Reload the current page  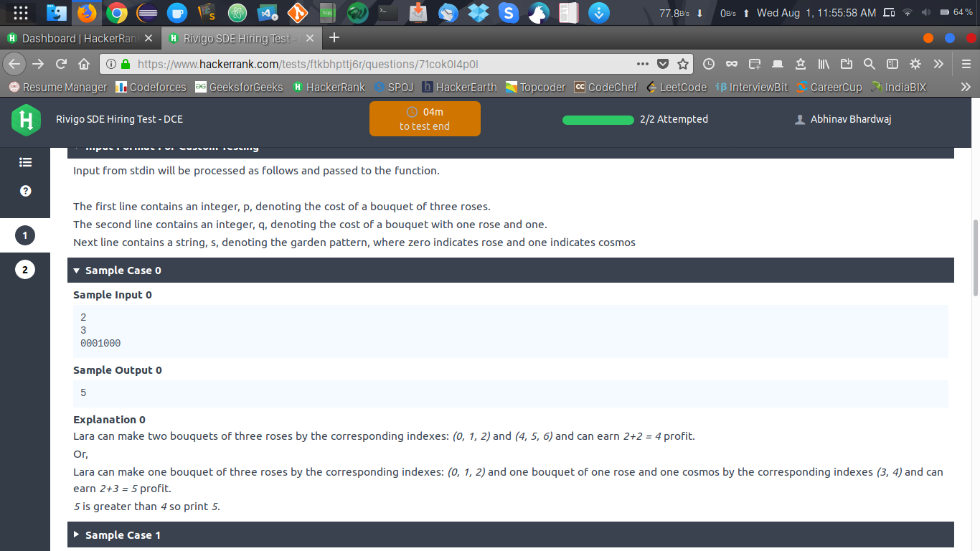[x=61, y=64]
